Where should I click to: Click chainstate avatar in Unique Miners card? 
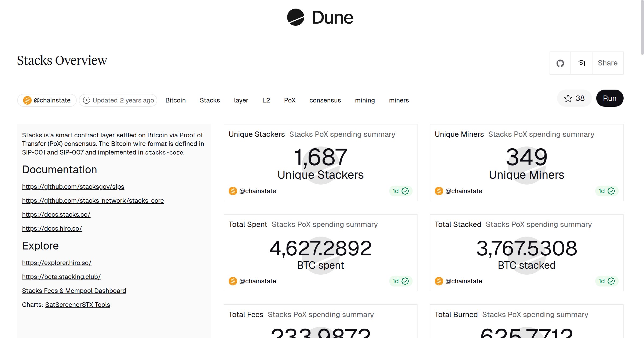439,191
